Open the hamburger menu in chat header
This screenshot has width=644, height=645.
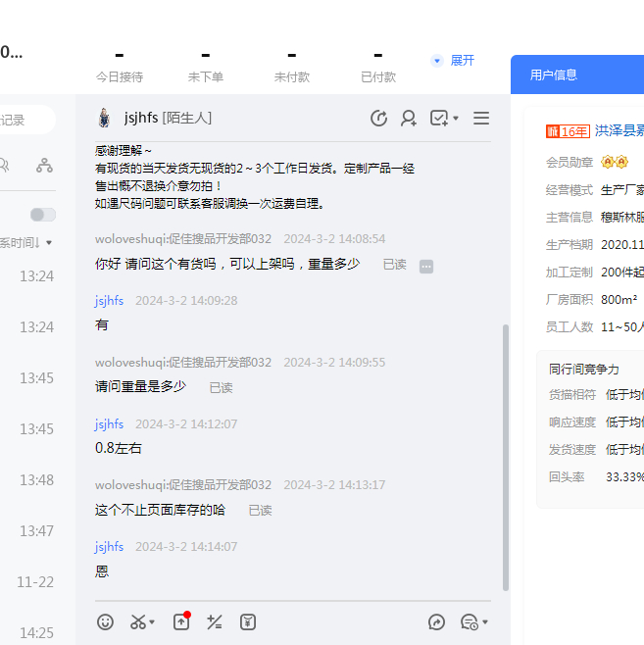pyautogui.click(x=481, y=118)
